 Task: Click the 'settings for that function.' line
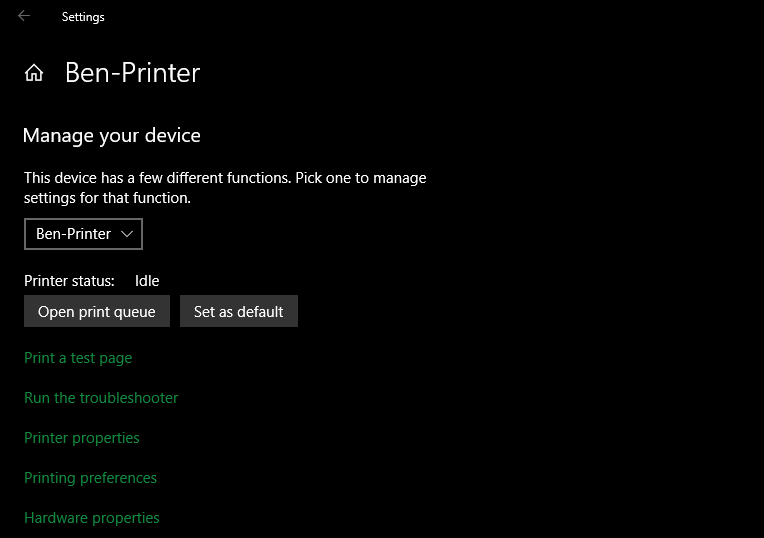click(107, 198)
